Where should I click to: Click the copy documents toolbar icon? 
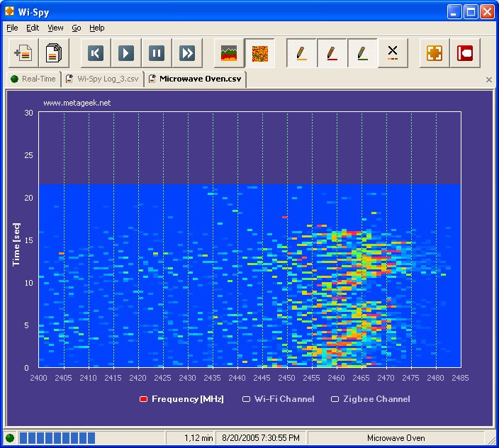[x=54, y=53]
